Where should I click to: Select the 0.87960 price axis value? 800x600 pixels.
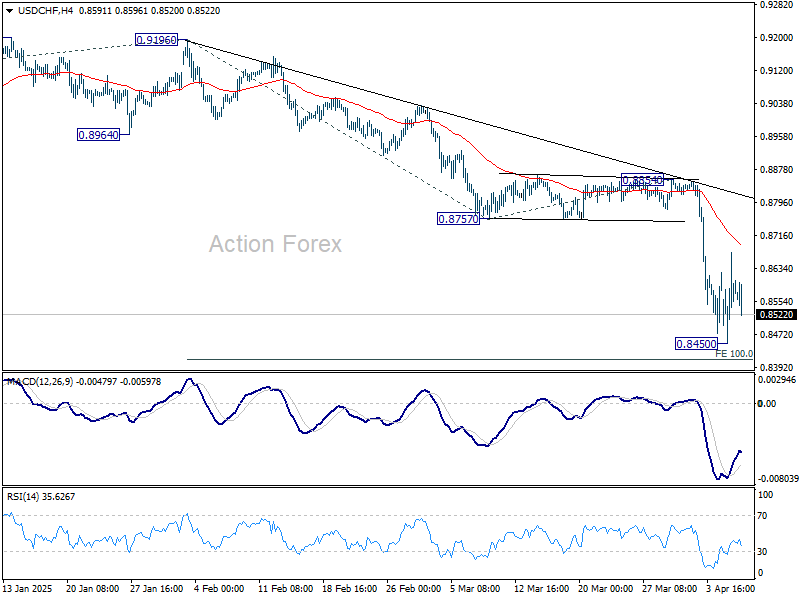(776, 203)
